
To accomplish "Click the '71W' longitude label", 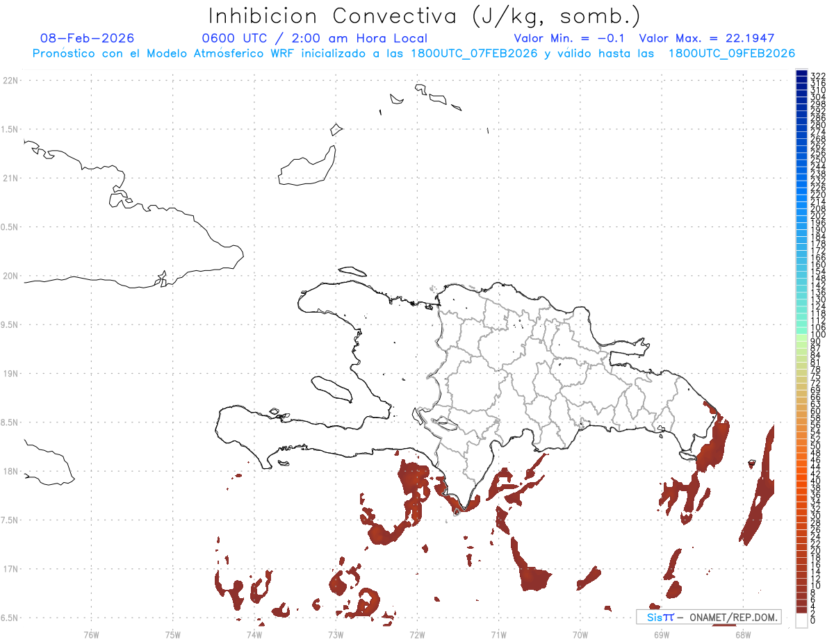I will (x=498, y=635).
